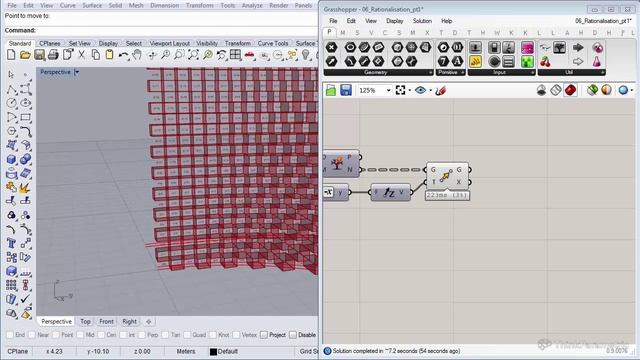Open the 125% zoom level dropdown
Screen dimensions: 640x360
388,90
